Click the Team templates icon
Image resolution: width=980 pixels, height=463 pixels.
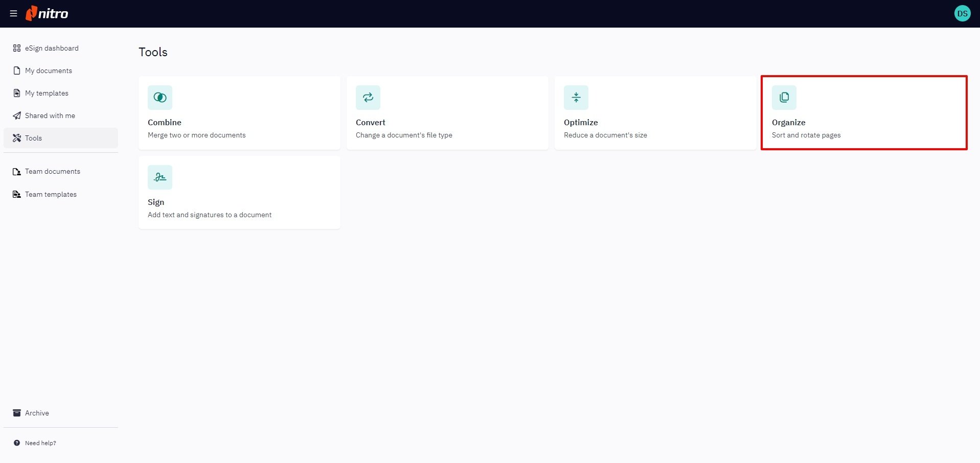pyautogui.click(x=17, y=194)
